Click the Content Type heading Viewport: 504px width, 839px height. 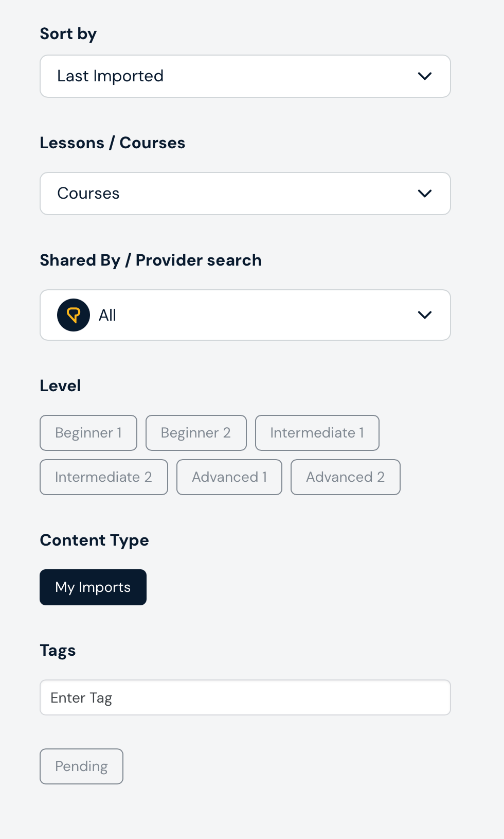point(94,540)
